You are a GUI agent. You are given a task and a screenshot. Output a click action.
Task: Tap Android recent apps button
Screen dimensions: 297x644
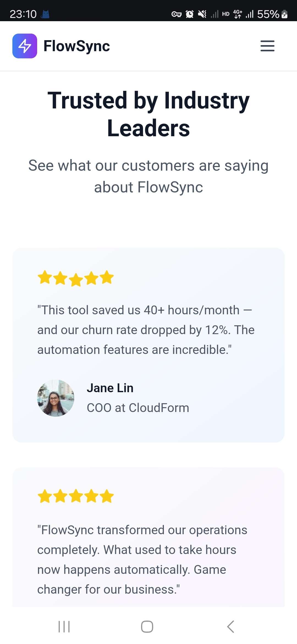64,627
